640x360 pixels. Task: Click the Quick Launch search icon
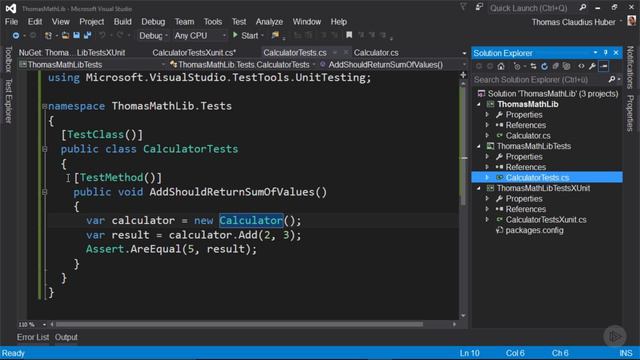tap(583, 7)
